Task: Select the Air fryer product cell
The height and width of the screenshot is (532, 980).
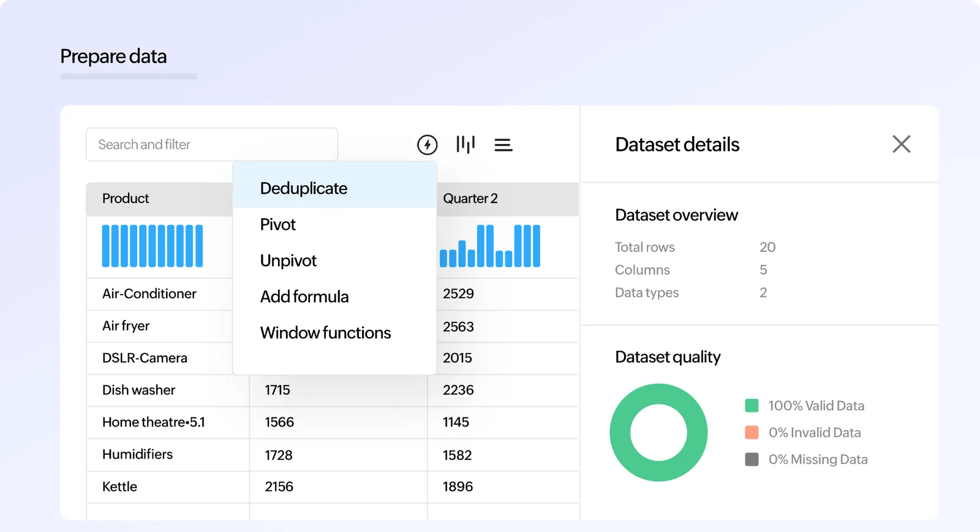Action: 160,326
